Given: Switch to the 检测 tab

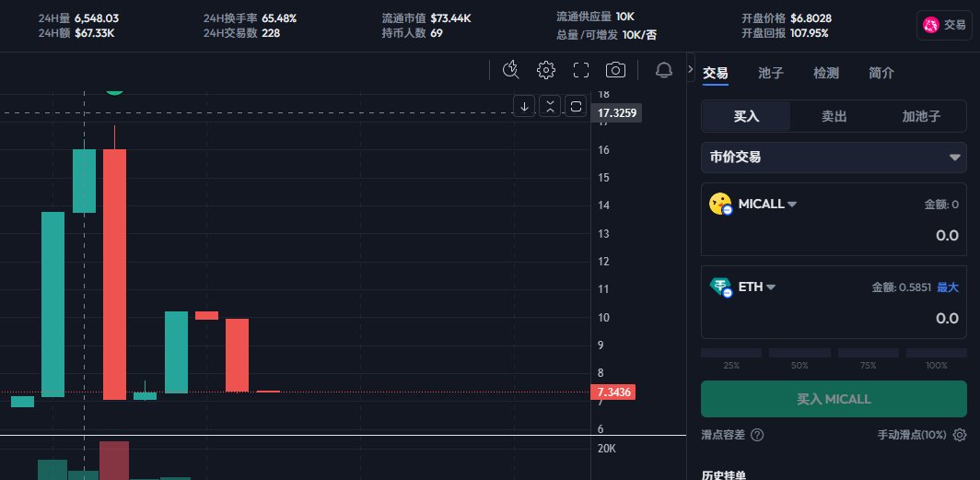Looking at the screenshot, I should click(825, 73).
